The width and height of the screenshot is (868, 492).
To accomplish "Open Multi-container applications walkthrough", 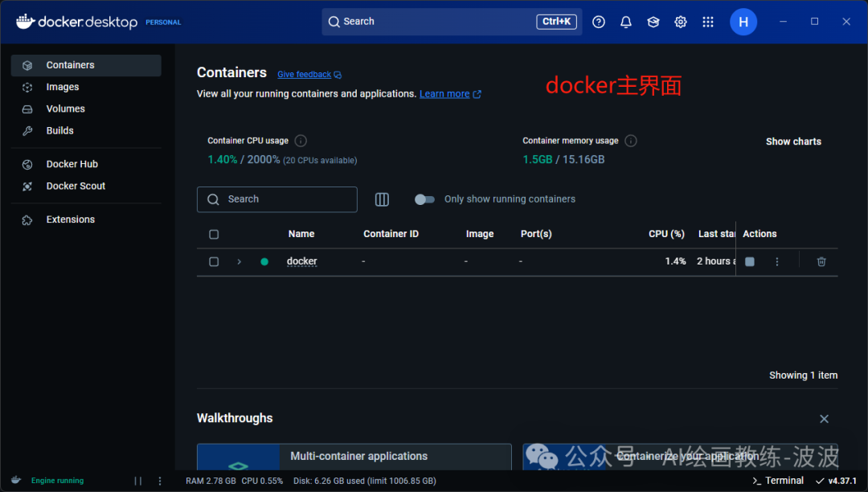I will [x=354, y=457].
